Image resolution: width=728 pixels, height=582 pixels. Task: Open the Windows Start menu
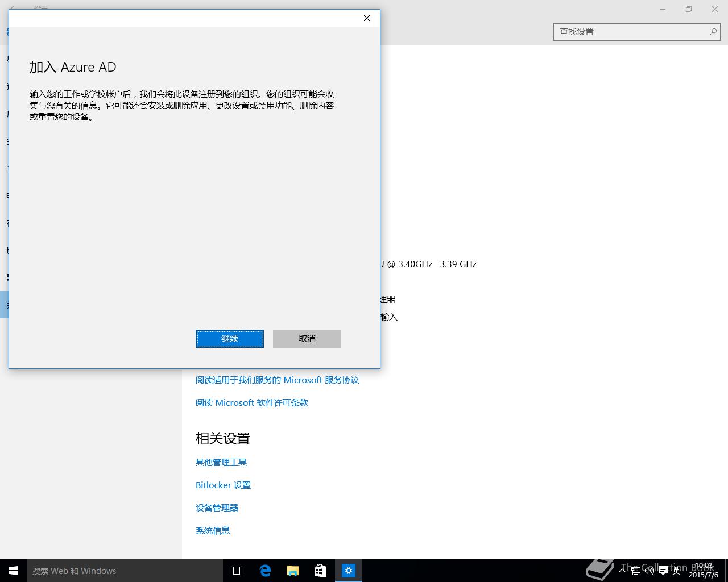tap(14, 571)
